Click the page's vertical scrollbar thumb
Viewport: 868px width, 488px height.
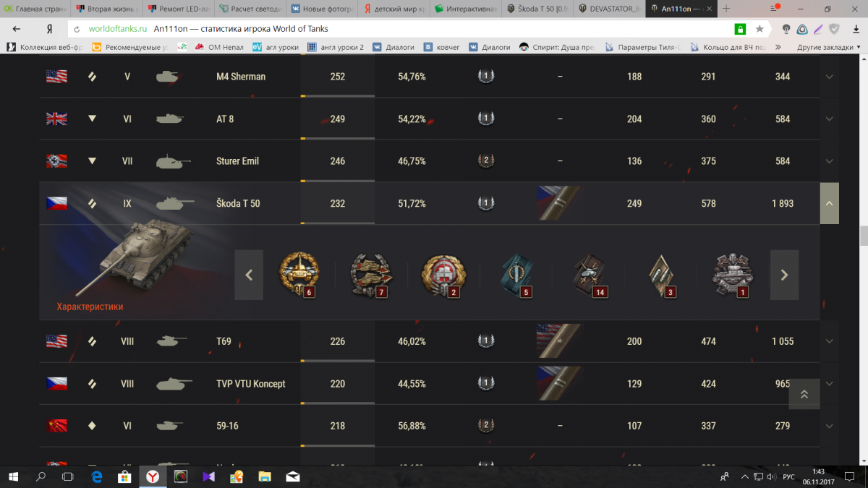pyautogui.click(x=864, y=236)
